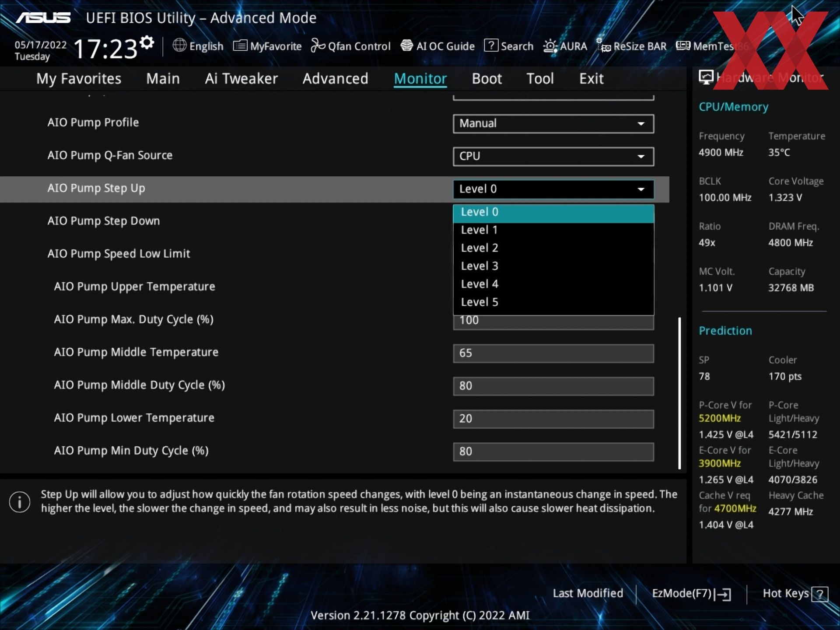Click the Hot Keys question mark icon
The image size is (840, 630).
point(820,594)
